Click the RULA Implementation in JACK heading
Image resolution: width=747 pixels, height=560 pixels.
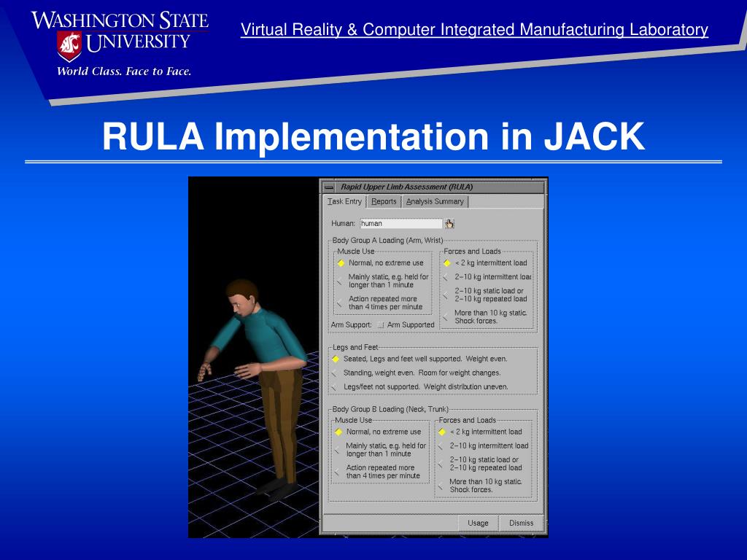click(373, 136)
